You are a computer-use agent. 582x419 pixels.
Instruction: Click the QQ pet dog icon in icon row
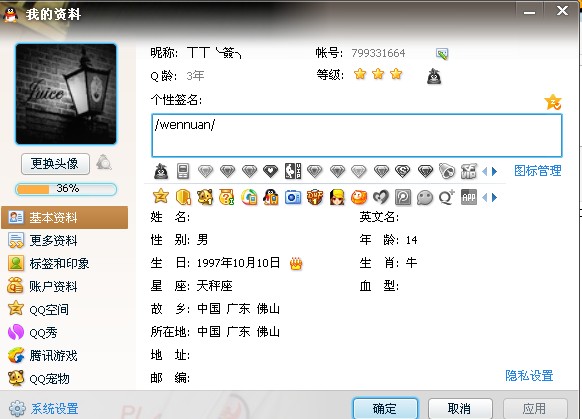[205, 197]
